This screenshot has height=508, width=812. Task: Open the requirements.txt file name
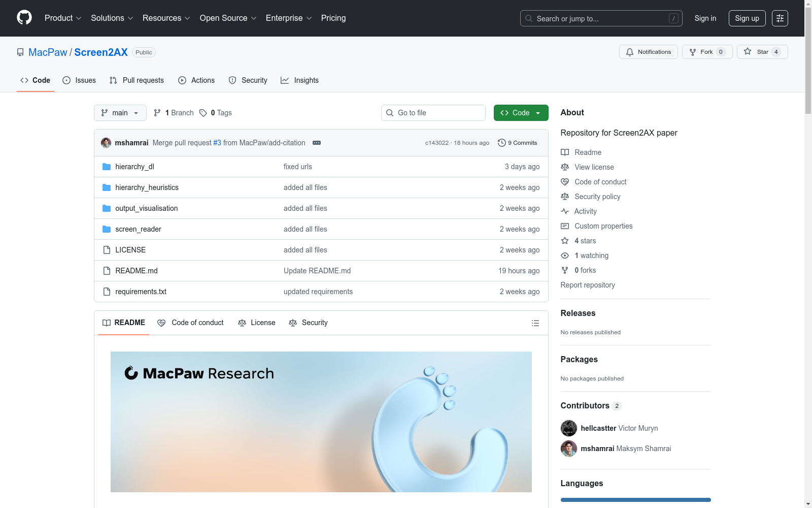click(x=141, y=292)
